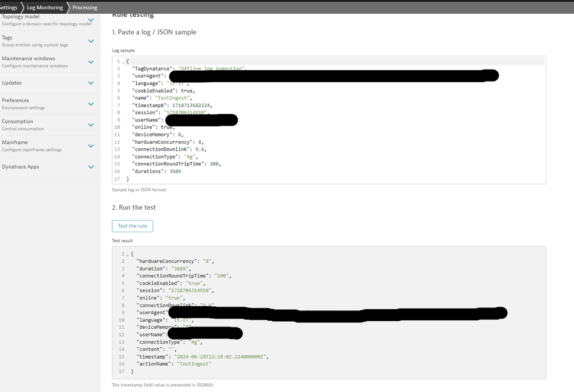Open Tags menu item in sidebar
574x392 pixels.
pyautogui.click(x=7, y=37)
